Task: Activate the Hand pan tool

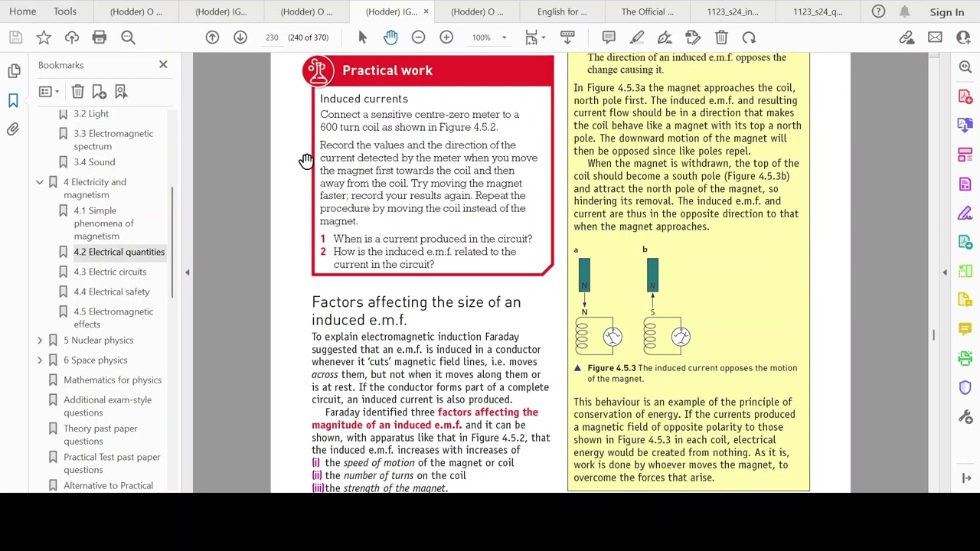Action: click(390, 37)
